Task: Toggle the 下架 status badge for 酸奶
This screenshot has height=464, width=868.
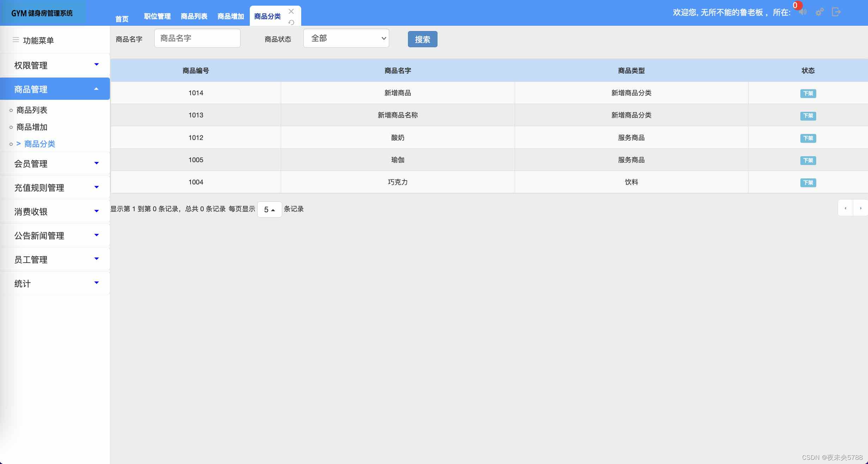Action: [808, 138]
